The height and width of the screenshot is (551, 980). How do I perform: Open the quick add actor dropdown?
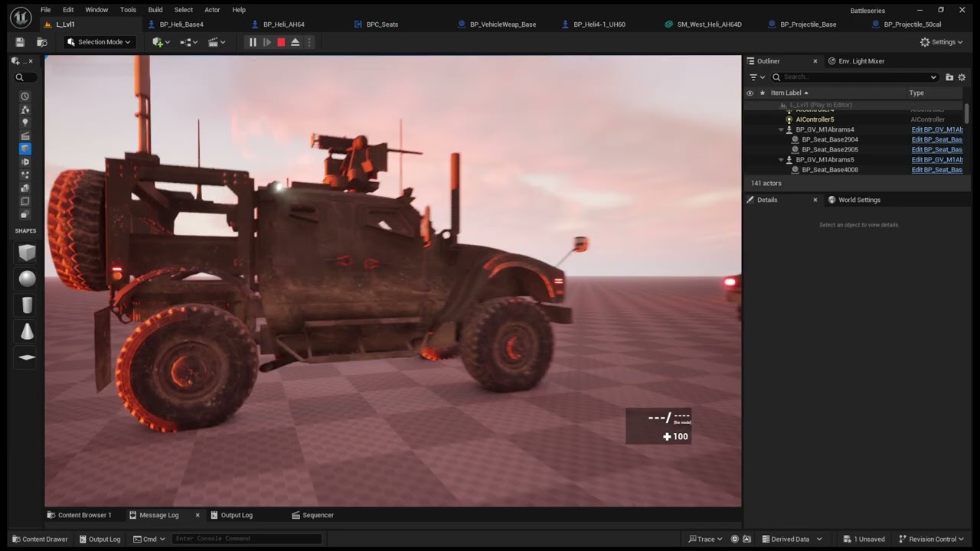click(161, 42)
